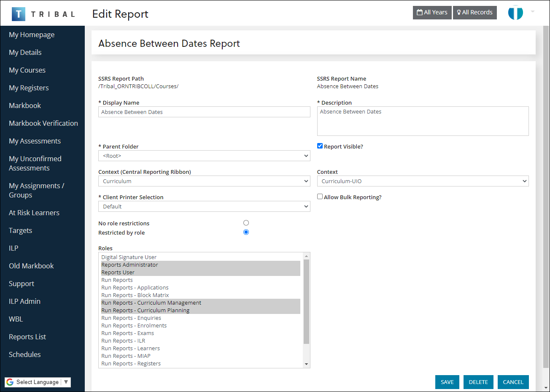Delete this report
The height and width of the screenshot is (392, 550).
point(478,382)
